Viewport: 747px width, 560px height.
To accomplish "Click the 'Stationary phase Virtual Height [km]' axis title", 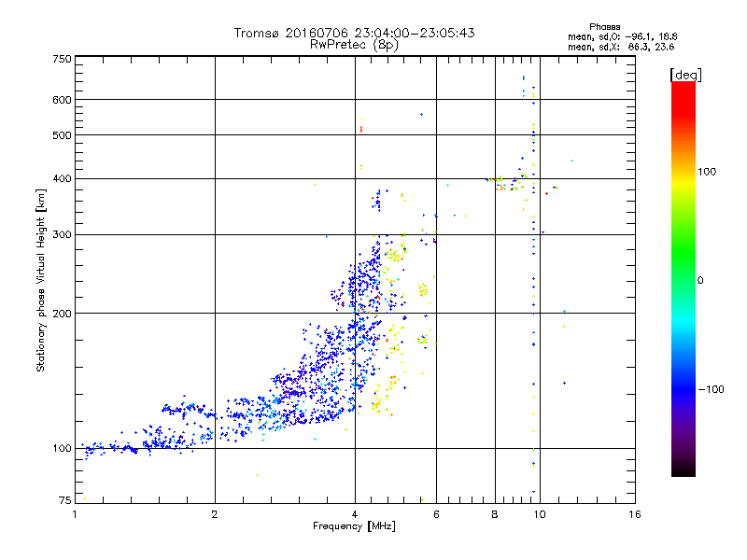I will 41,281.
